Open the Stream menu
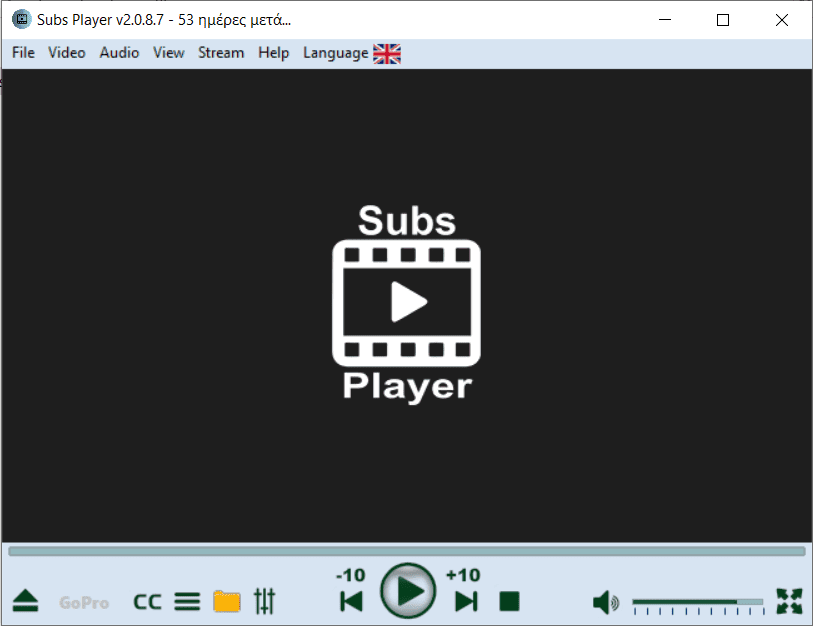Image resolution: width=813 pixels, height=626 pixels. point(221,53)
